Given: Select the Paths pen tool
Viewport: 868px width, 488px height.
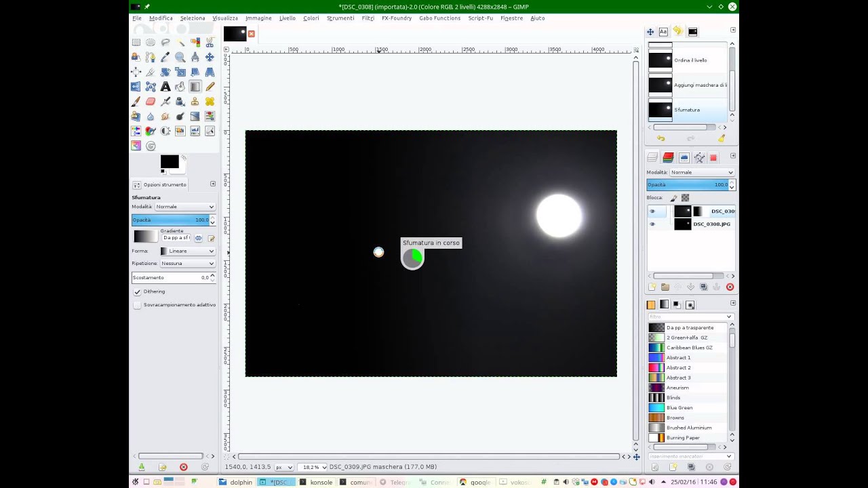Looking at the screenshot, I should [x=151, y=57].
